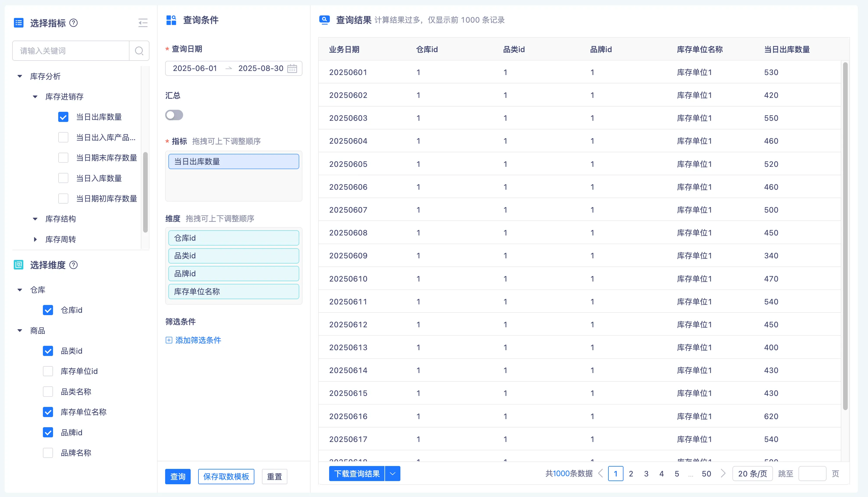Go to next page arrow
Screen dimensions: 868x497
[723, 474]
